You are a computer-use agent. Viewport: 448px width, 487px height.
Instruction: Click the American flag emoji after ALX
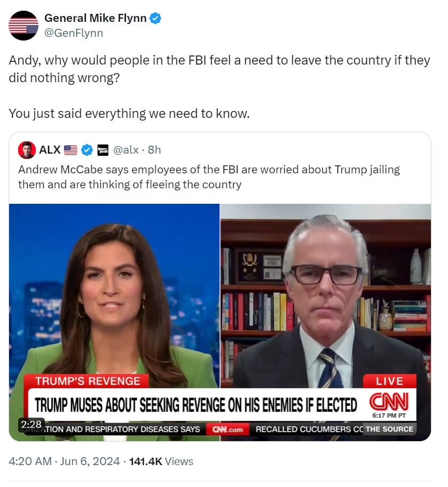coord(70,150)
